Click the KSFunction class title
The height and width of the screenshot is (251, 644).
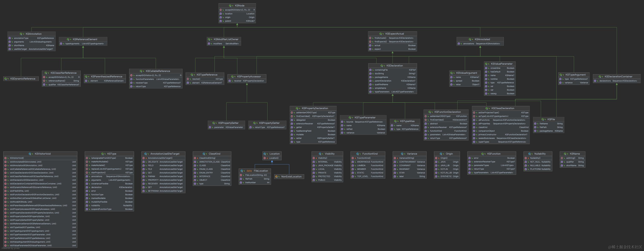pos(494,154)
